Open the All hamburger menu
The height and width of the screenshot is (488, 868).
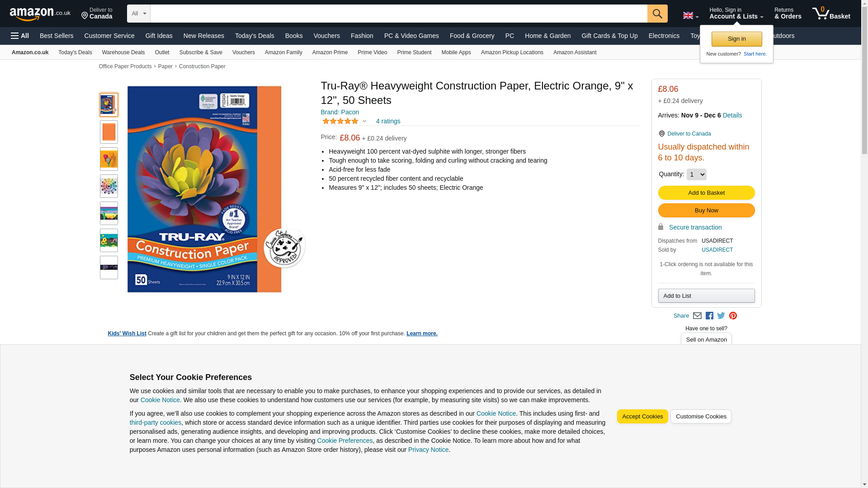(20, 36)
